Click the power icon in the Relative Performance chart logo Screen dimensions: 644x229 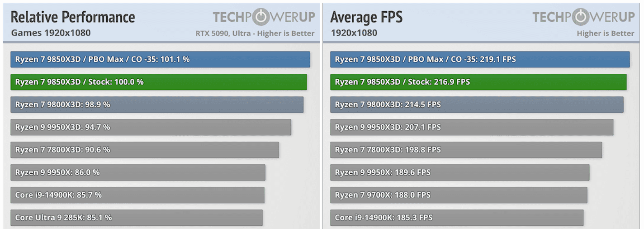click(x=260, y=17)
